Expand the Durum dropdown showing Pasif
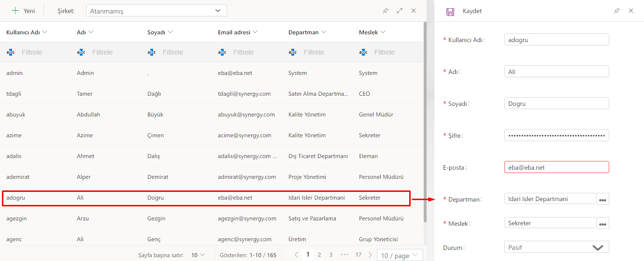The image size is (644, 261). pos(556,247)
